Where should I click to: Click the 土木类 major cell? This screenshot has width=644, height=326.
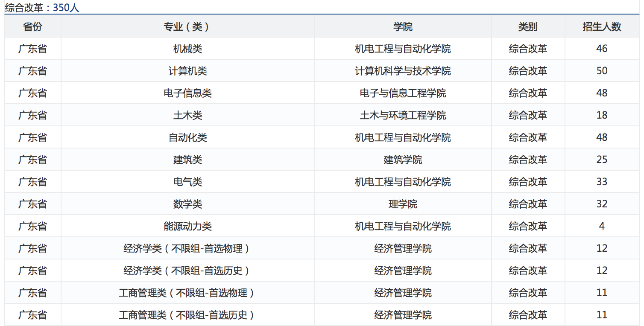[x=187, y=115]
